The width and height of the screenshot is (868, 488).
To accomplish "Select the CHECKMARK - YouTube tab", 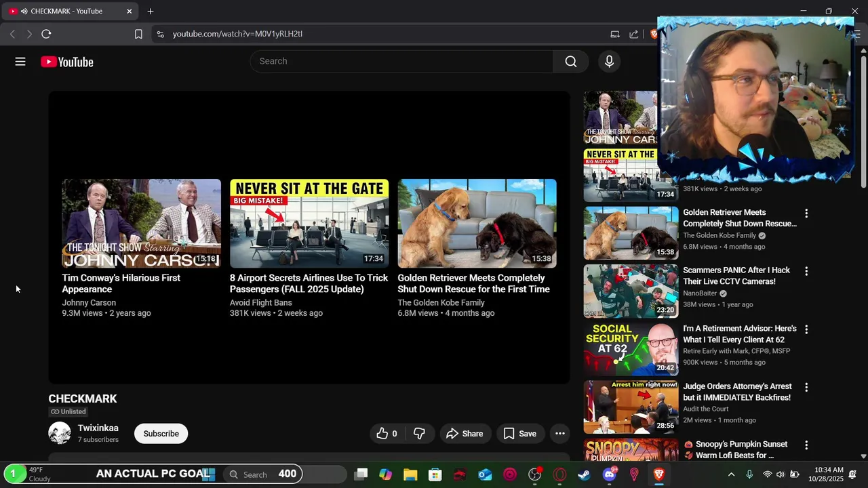I will (x=71, y=12).
